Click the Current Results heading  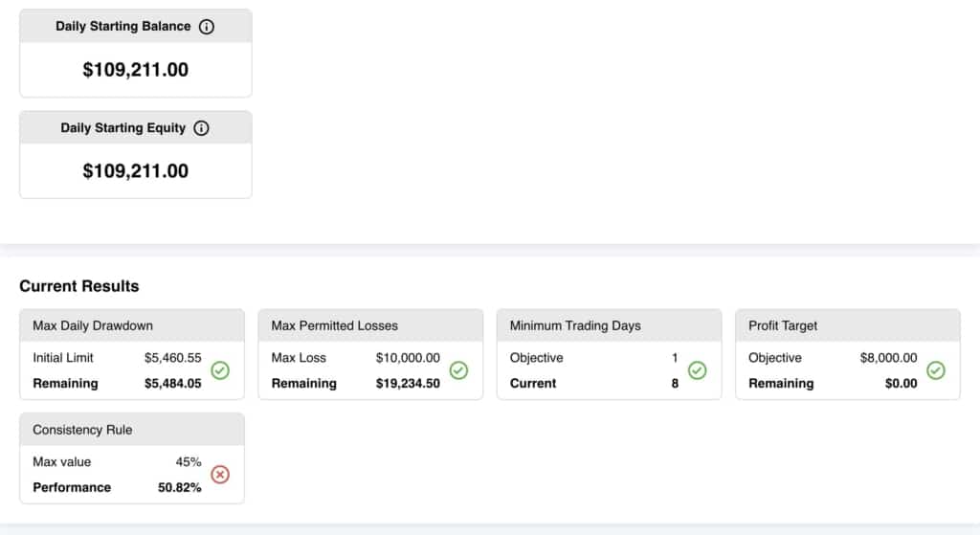click(x=79, y=286)
